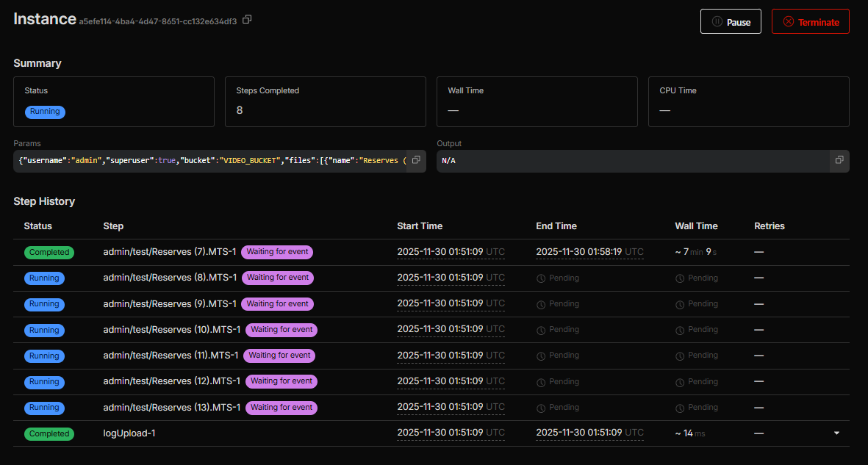
Task: Click the 14 ms wall time value
Action: tap(690, 433)
